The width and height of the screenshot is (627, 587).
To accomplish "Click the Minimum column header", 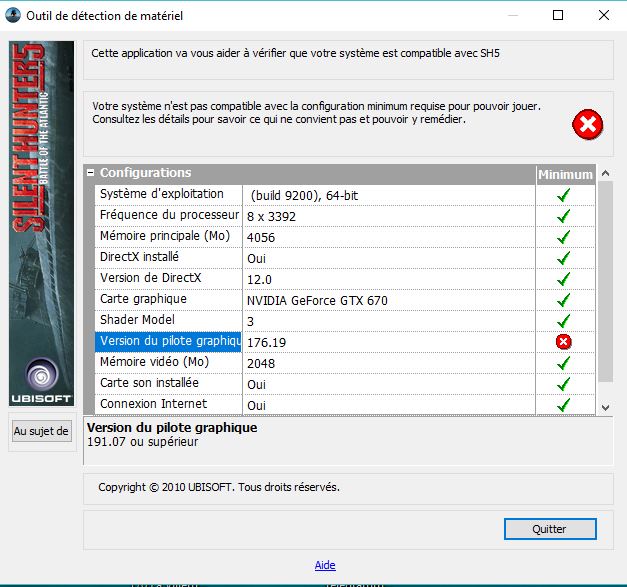I will [565, 175].
